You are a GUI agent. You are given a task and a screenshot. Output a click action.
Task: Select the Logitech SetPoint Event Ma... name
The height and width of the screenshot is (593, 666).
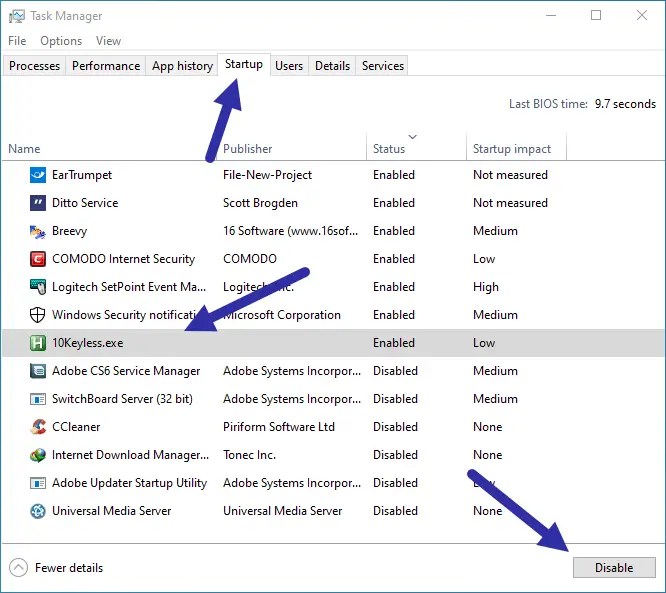point(129,287)
